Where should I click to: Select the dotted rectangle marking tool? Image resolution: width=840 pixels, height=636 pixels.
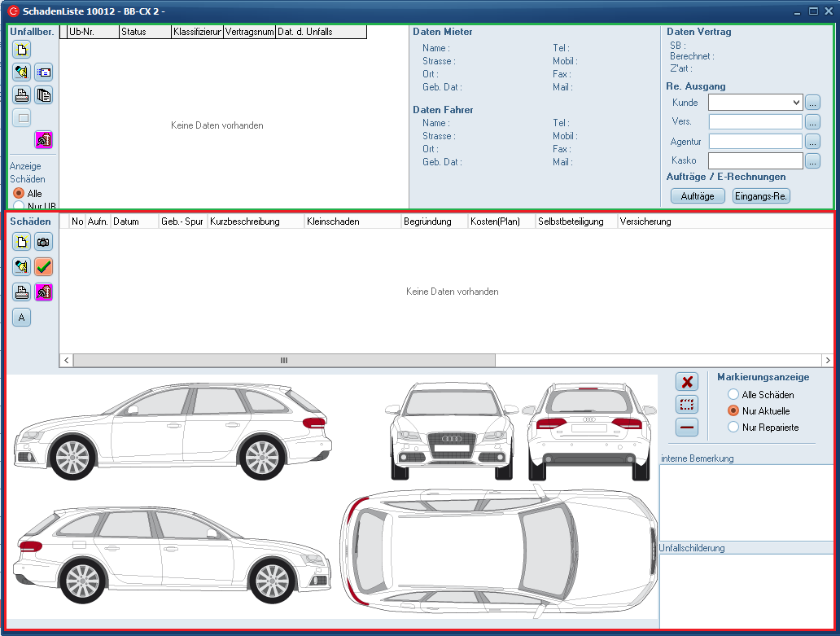click(x=687, y=404)
